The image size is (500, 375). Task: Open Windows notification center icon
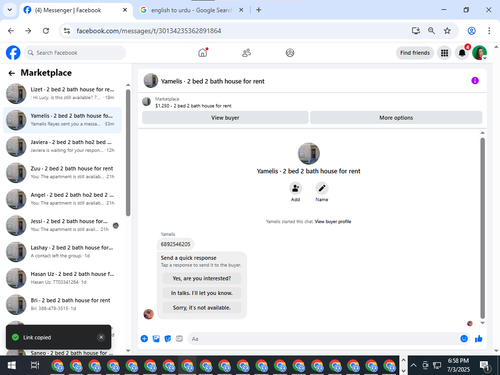click(x=485, y=365)
